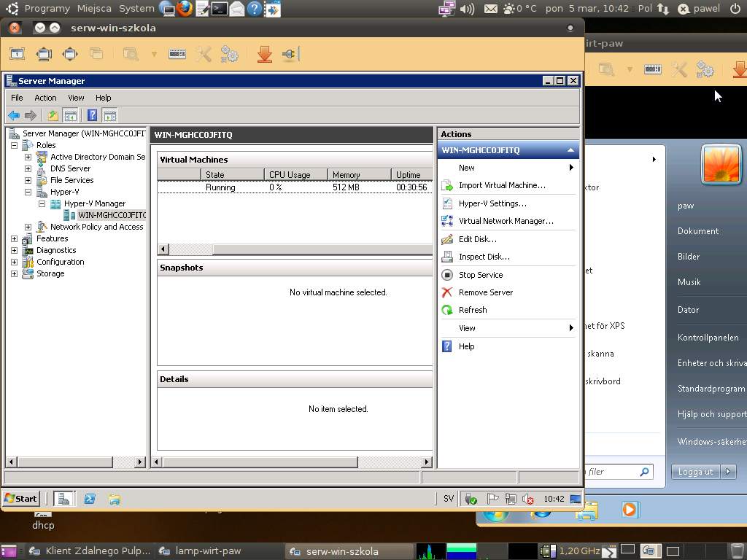Toggle the Show/Hide Console Tree button
This screenshot has height=560, width=747.
pos(71,115)
